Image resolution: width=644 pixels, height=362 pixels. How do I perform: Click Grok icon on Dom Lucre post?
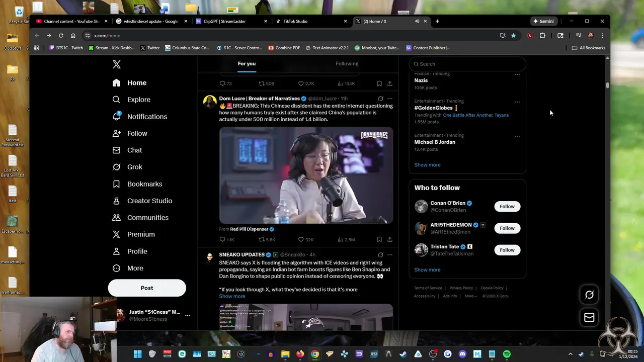(x=380, y=99)
